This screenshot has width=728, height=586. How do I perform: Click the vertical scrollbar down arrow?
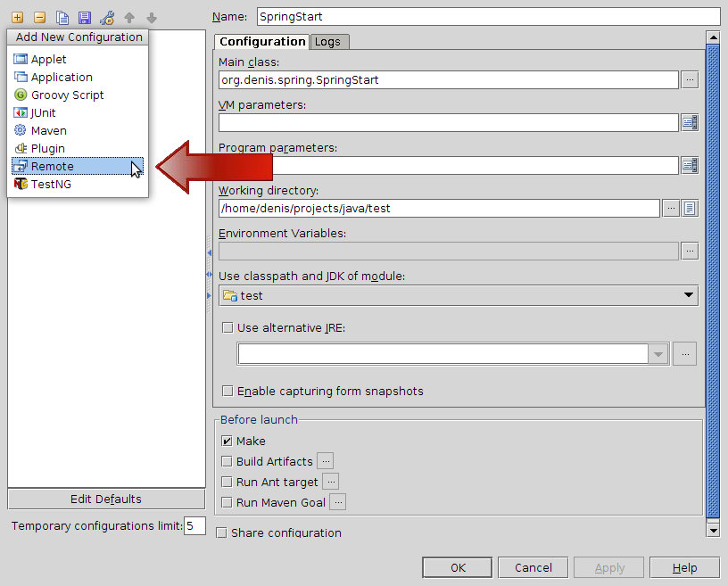coord(713,529)
